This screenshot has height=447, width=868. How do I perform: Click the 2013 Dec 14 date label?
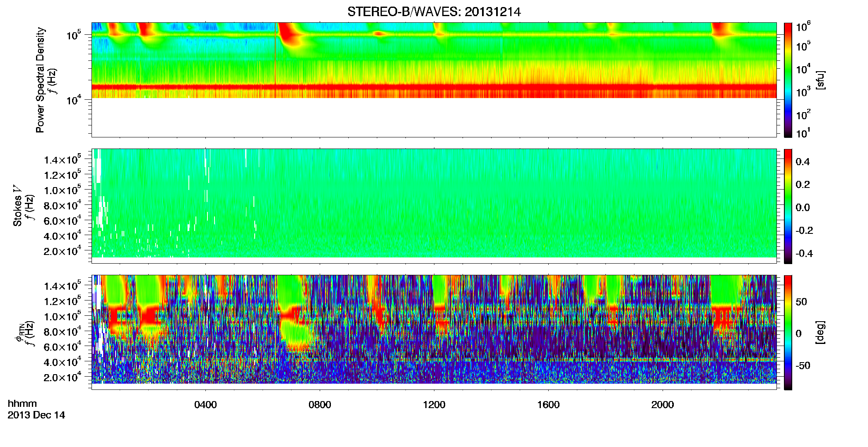coord(36,415)
